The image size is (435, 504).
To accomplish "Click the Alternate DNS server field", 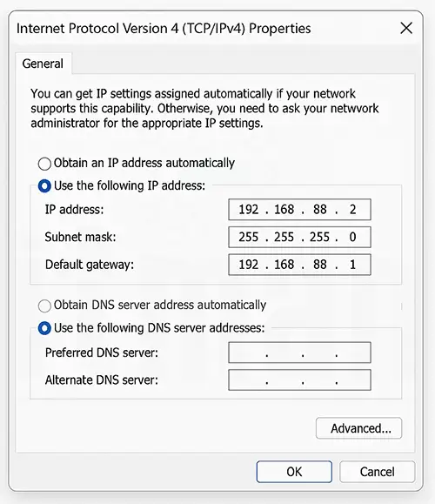I will (299, 380).
